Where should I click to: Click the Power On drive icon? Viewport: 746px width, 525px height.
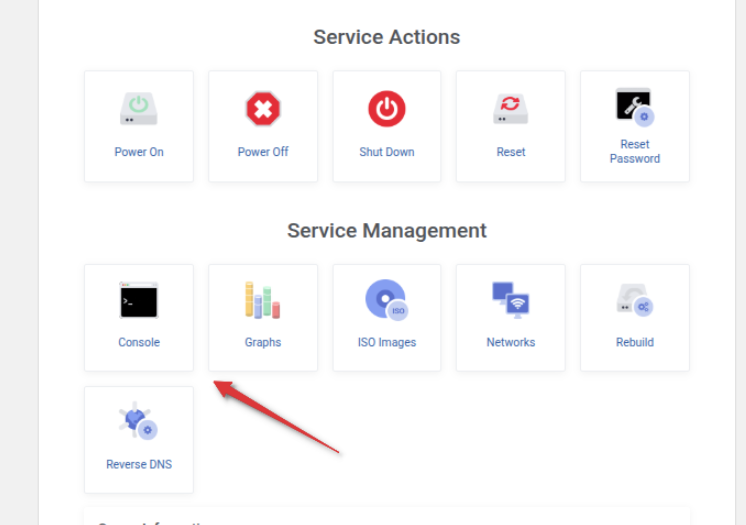coord(138,109)
